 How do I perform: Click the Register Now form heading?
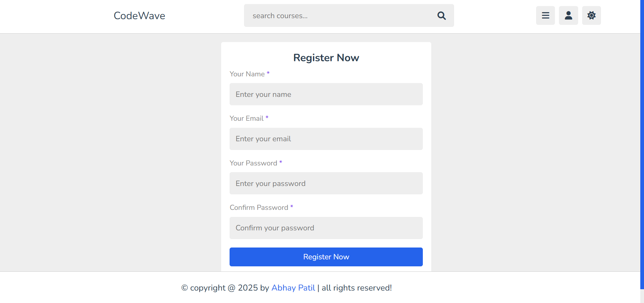click(x=326, y=58)
